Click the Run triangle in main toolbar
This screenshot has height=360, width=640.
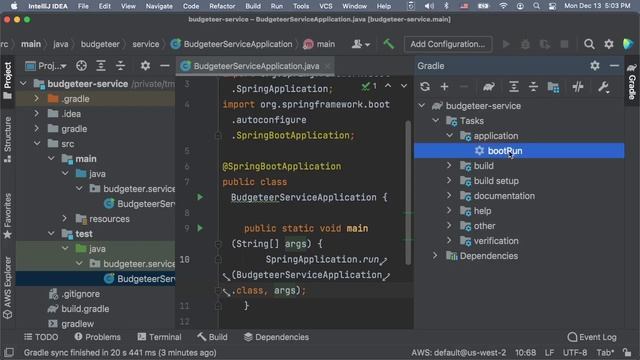[x=506, y=44]
